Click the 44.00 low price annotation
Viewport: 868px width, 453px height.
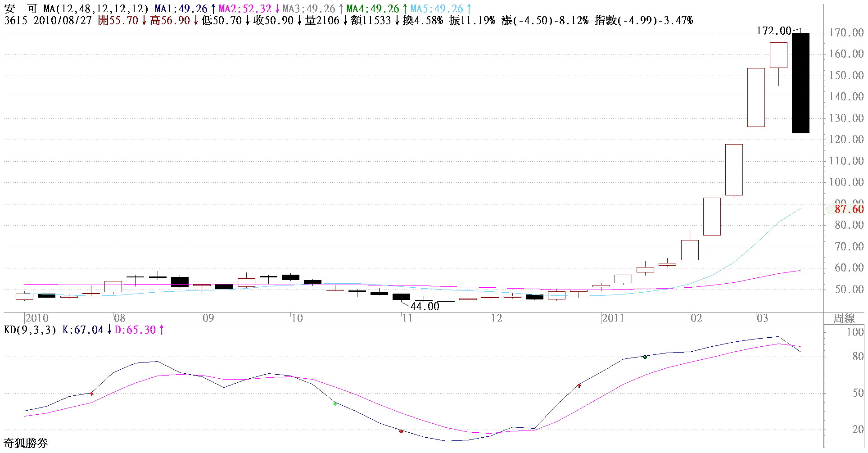[425, 306]
